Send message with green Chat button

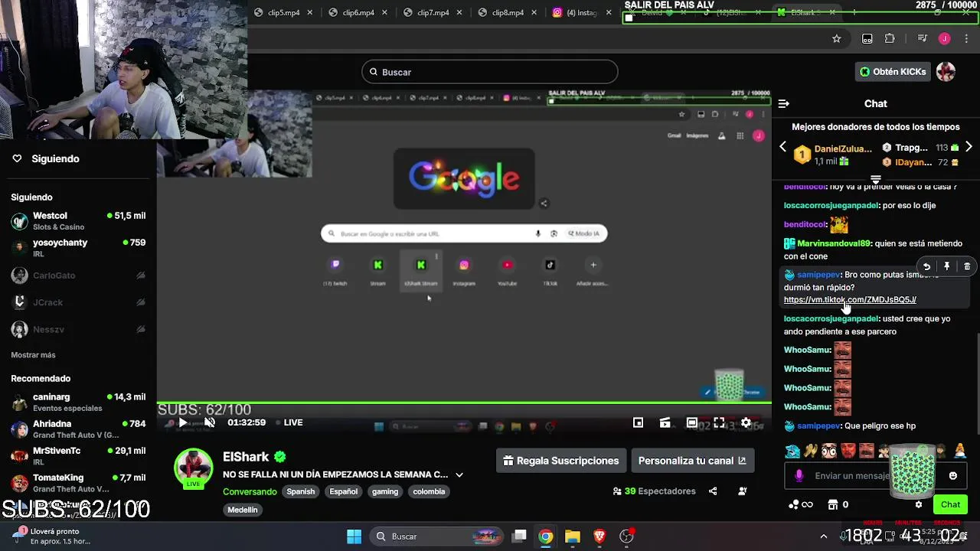[x=950, y=504]
